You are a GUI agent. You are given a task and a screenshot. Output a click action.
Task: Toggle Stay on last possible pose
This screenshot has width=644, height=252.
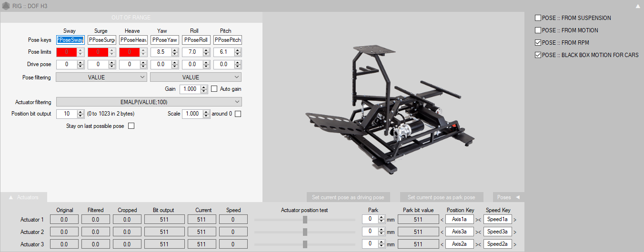(131, 126)
